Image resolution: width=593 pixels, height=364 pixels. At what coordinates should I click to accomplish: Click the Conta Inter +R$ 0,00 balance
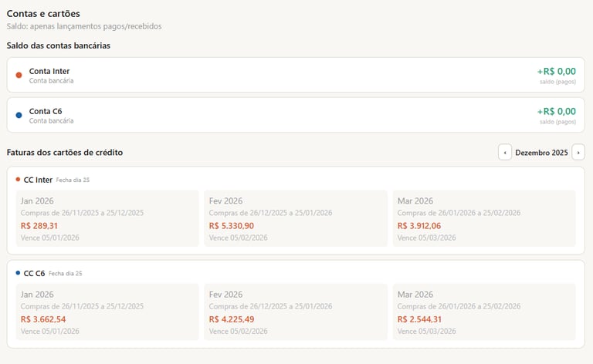[556, 71]
